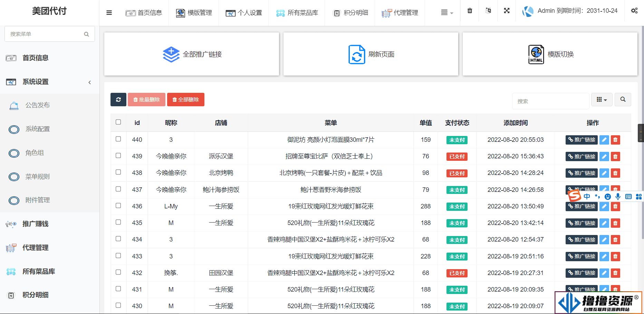The width and height of the screenshot is (644, 314).
Task: Delete row 433 with red trash icon
Action: pos(615,256)
